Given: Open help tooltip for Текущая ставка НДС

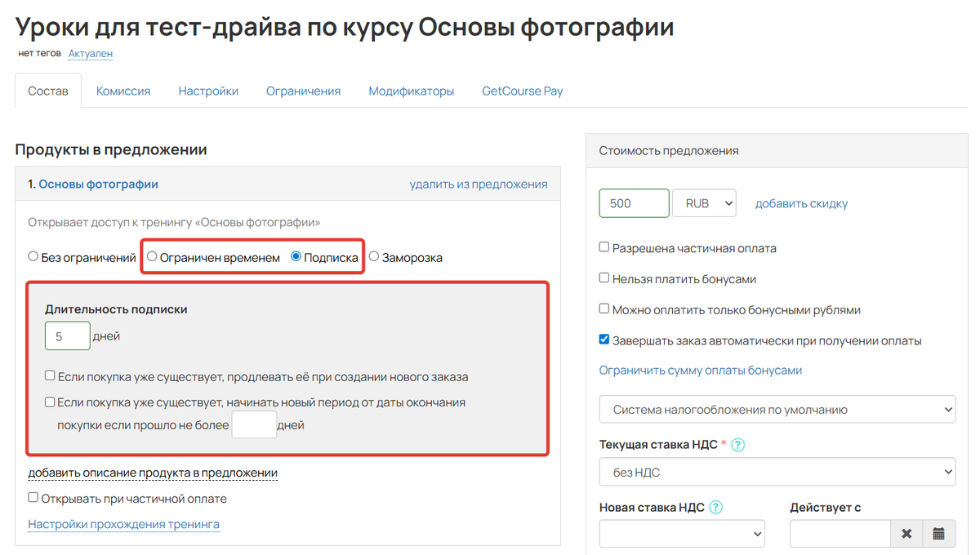Looking at the screenshot, I should pyautogui.click(x=737, y=445).
